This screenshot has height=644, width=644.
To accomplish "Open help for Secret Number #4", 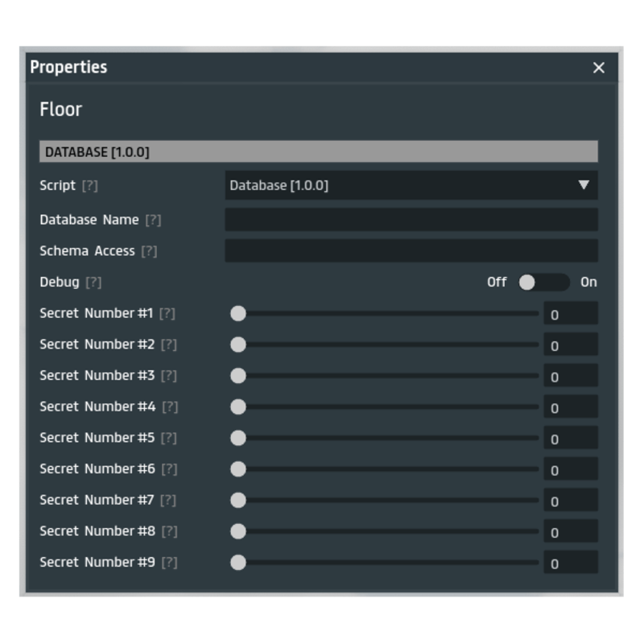I will (x=170, y=407).
